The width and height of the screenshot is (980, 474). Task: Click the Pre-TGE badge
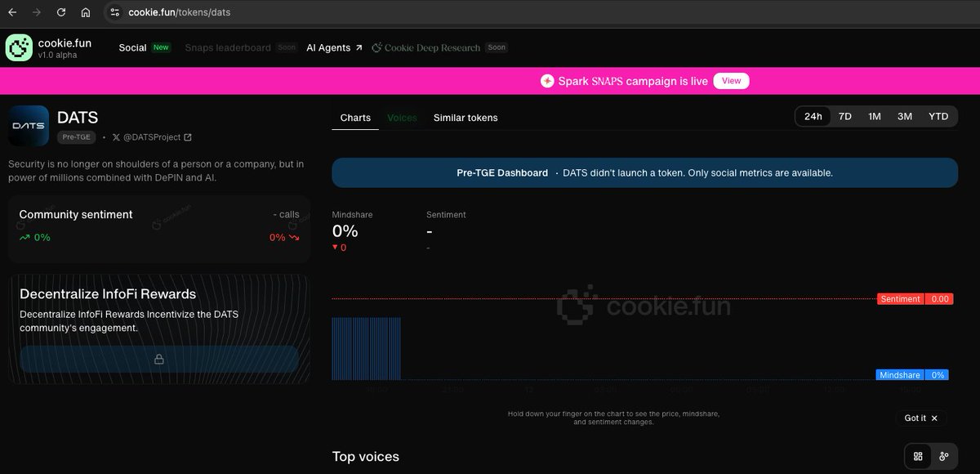[x=76, y=137]
